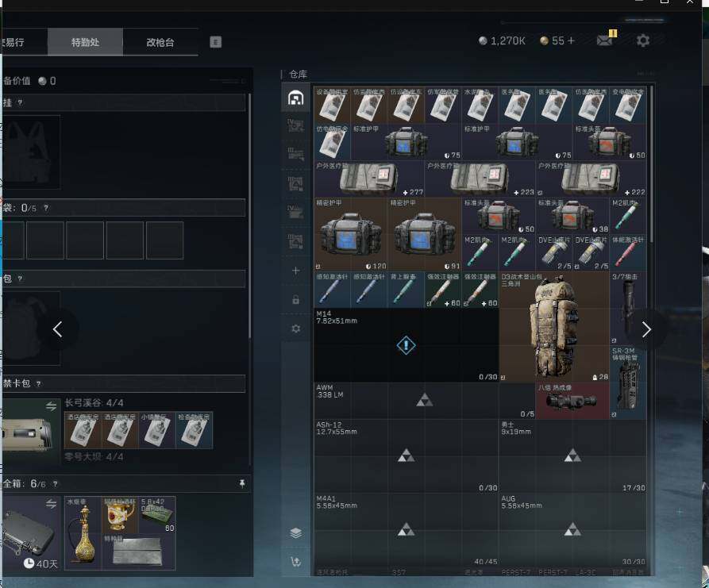Select the 户外医疗箱 with 277 durability
The image size is (709, 588).
pos(369,179)
